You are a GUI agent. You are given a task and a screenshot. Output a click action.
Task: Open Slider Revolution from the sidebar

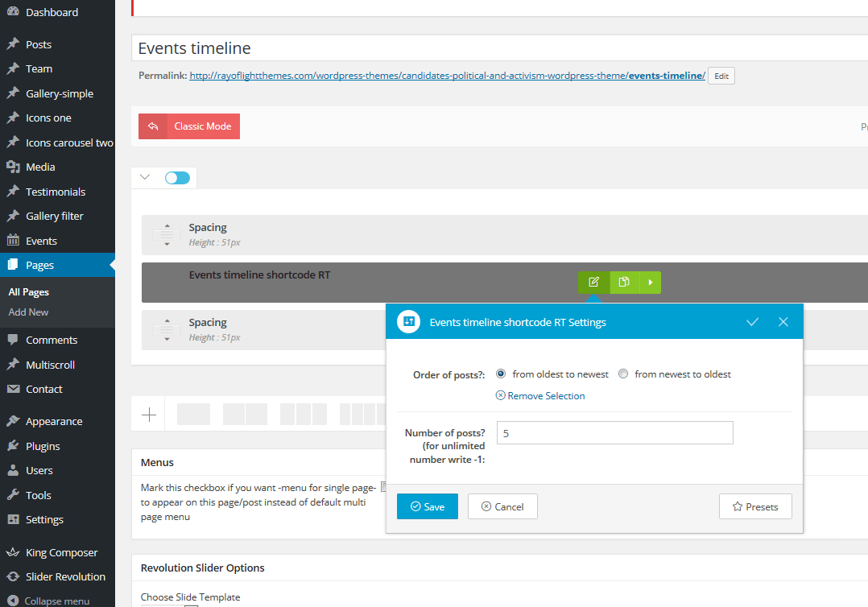point(64,576)
